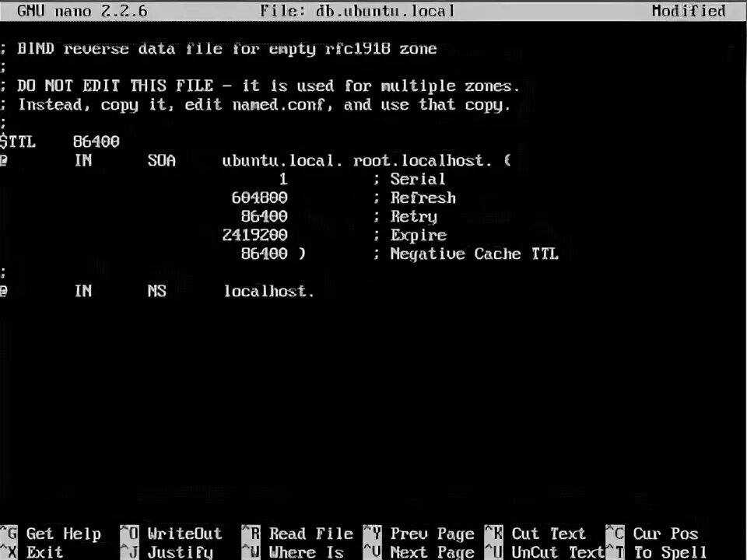Click the file name db.ubuntu.local in header
The image size is (747, 560).
(x=385, y=10)
